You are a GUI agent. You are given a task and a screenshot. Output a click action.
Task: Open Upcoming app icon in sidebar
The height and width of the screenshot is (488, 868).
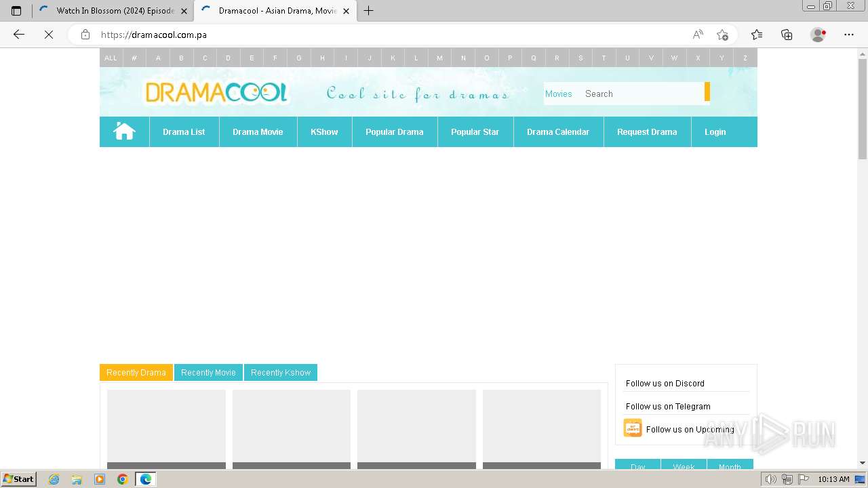(633, 428)
